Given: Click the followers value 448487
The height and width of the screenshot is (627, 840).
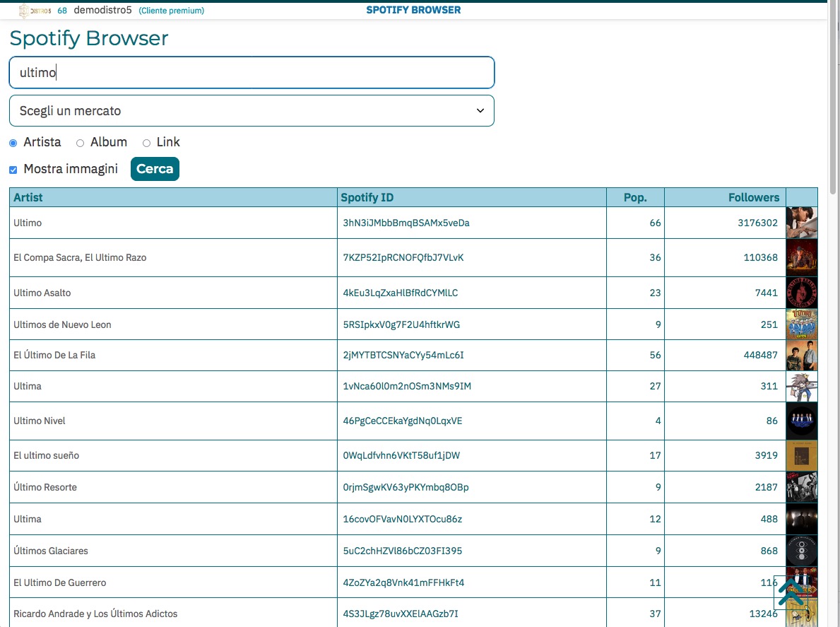Looking at the screenshot, I should [760, 356].
